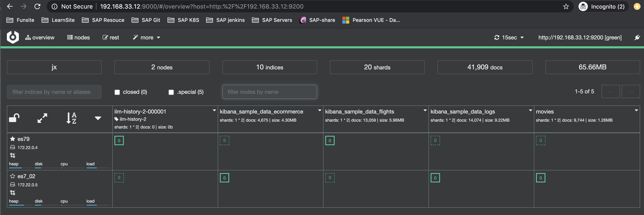Open the SAP Servers bookmarks folder

272,20
